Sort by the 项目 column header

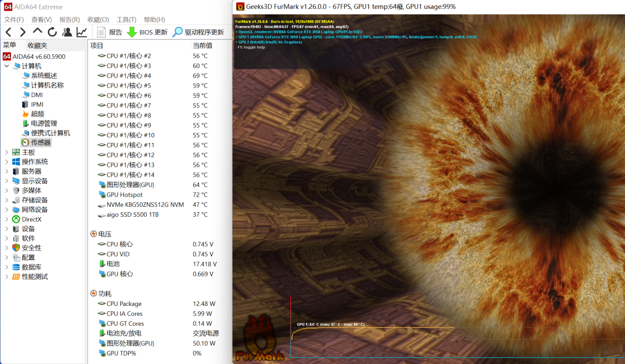pyautogui.click(x=139, y=45)
